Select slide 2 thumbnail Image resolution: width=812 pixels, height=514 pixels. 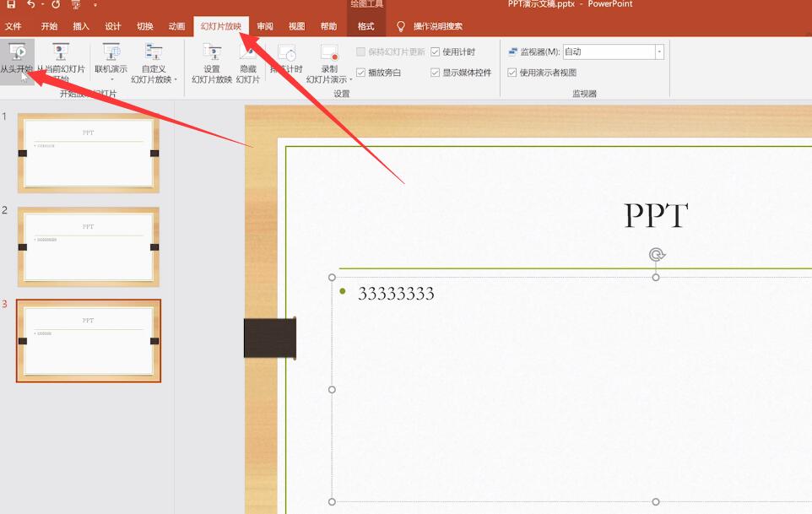pos(88,247)
